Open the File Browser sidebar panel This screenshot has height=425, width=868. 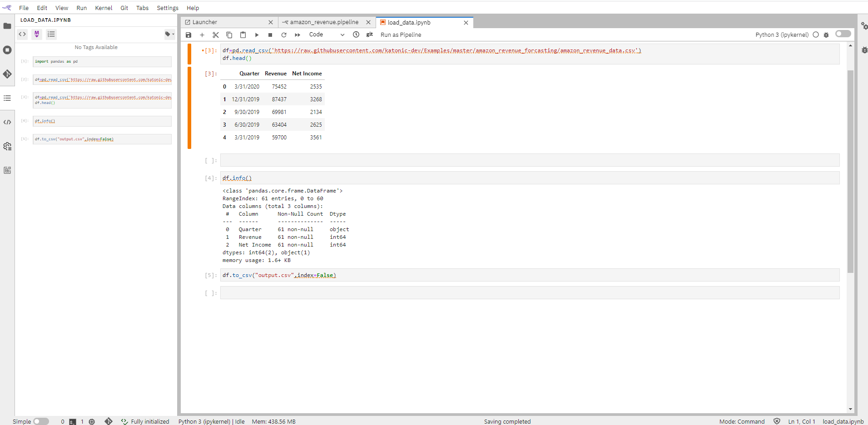point(7,26)
